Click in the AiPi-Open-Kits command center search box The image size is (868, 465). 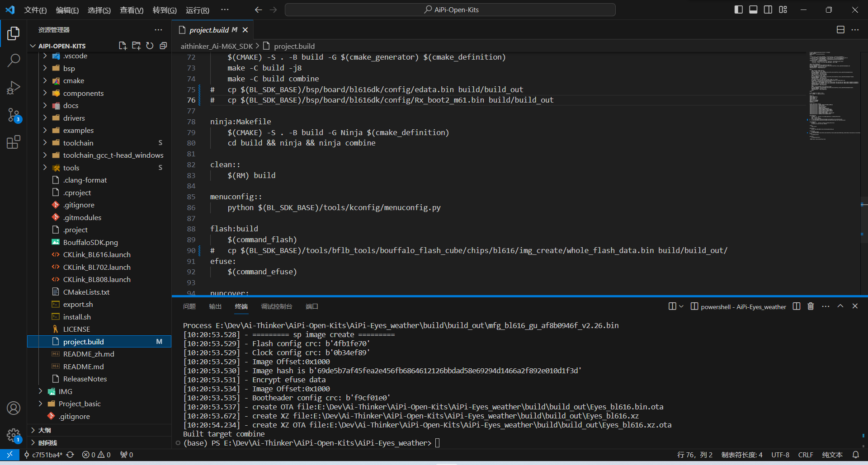click(450, 9)
